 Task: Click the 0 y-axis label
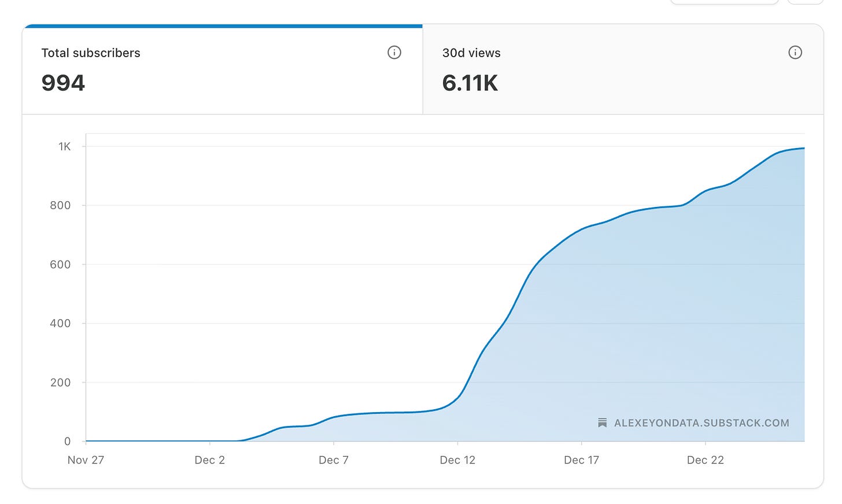click(67, 441)
